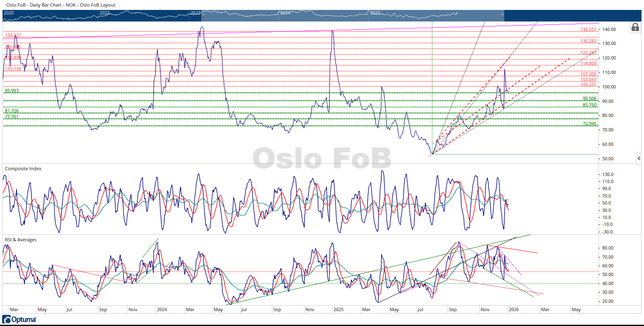Select the Composite Index pane label

[23, 169]
